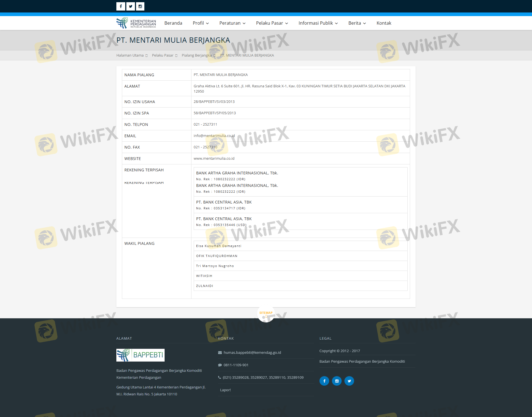
Task: Click the Kementerian Perdagangan logo
Action: (x=136, y=23)
